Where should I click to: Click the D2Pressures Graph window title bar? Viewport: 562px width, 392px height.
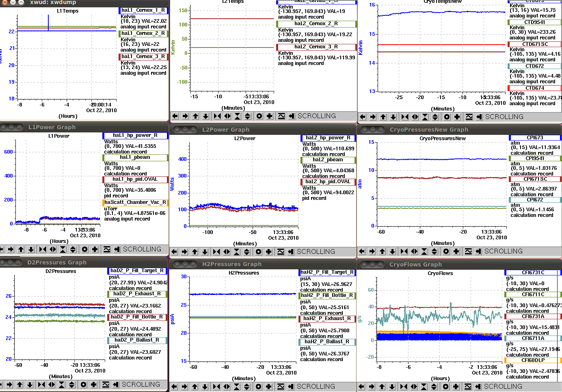coord(84,262)
